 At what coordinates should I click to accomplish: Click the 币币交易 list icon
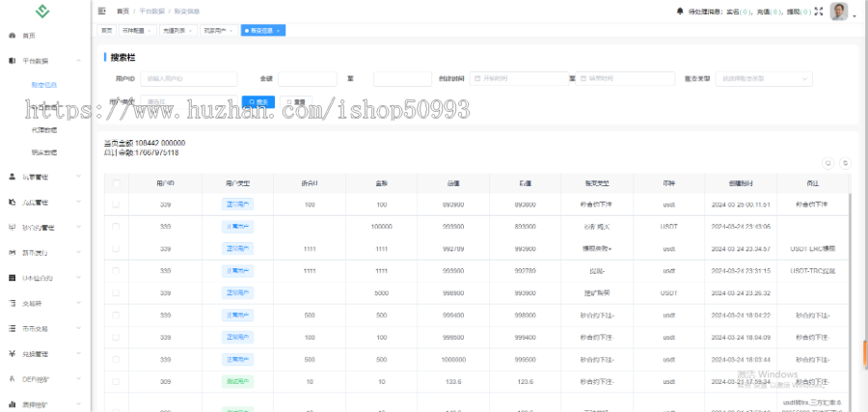tap(13, 328)
